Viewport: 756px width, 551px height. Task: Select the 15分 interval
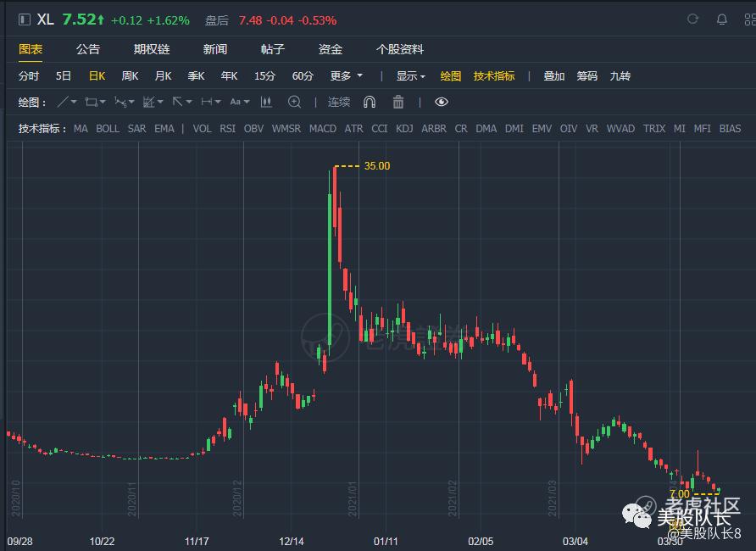[x=264, y=76]
